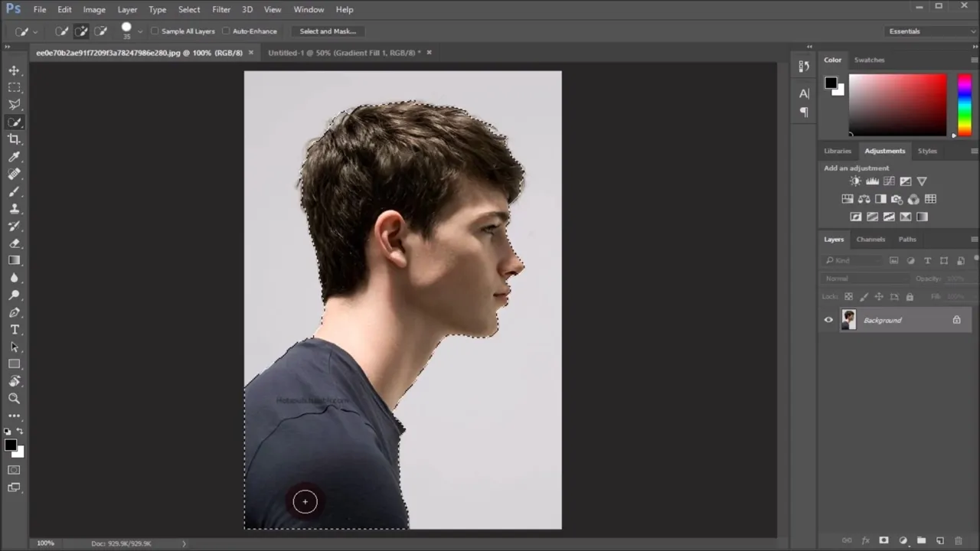980x551 pixels.
Task: Select the Path Selection tool
Action: click(15, 347)
